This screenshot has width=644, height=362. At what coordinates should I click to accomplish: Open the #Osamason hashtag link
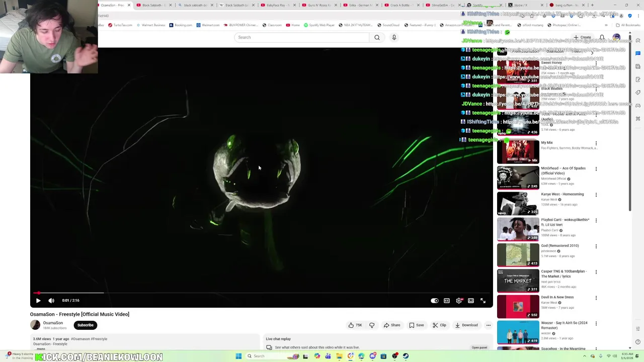[x=79, y=339]
